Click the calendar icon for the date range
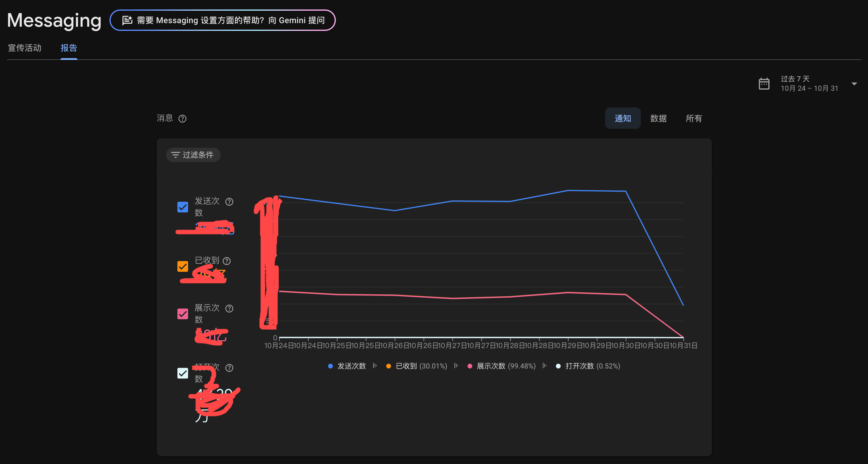 click(764, 84)
